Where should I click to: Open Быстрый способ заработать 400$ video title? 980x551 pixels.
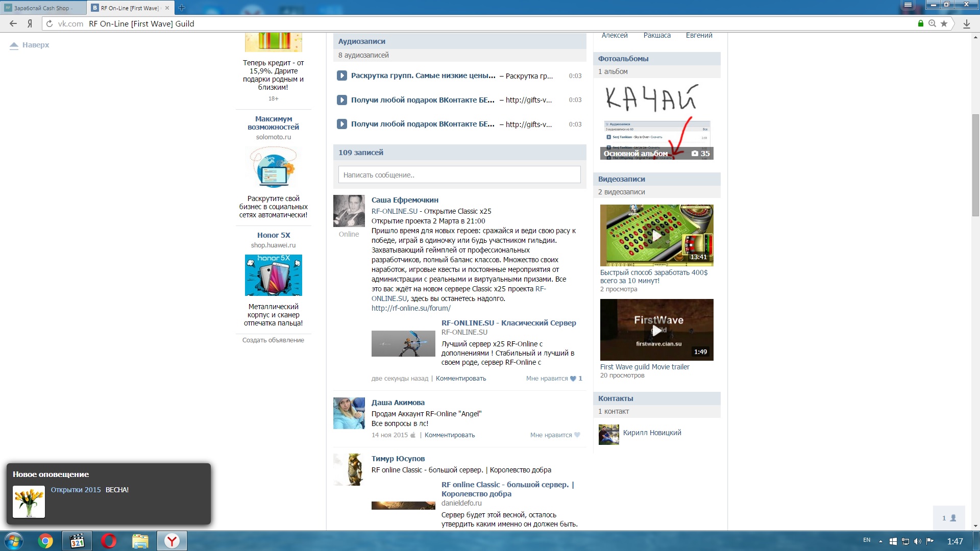pos(654,277)
